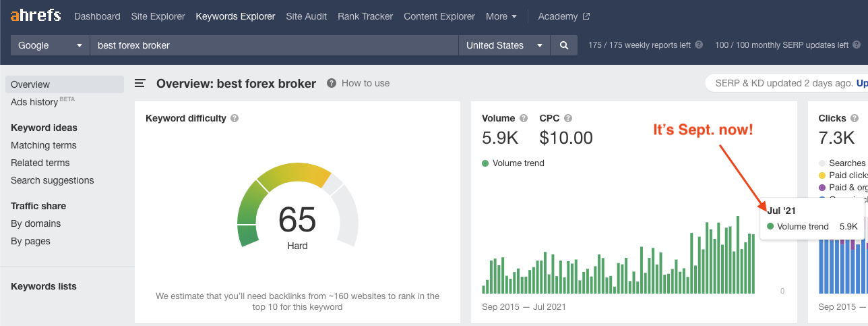Image resolution: width=868 pixels, height=326 pixels.
Task: Click help icon beside weekly reports left
Action: [699, 45]
